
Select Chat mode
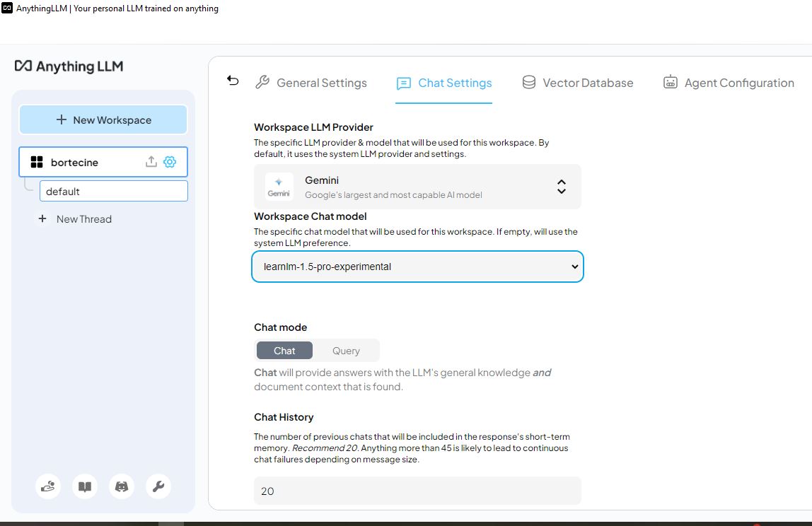click(284, 351)
